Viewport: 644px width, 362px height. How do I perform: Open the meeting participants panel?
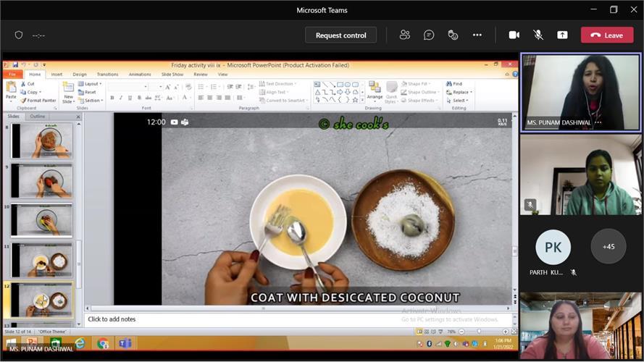pyautogui.click(x=405, y=35)
